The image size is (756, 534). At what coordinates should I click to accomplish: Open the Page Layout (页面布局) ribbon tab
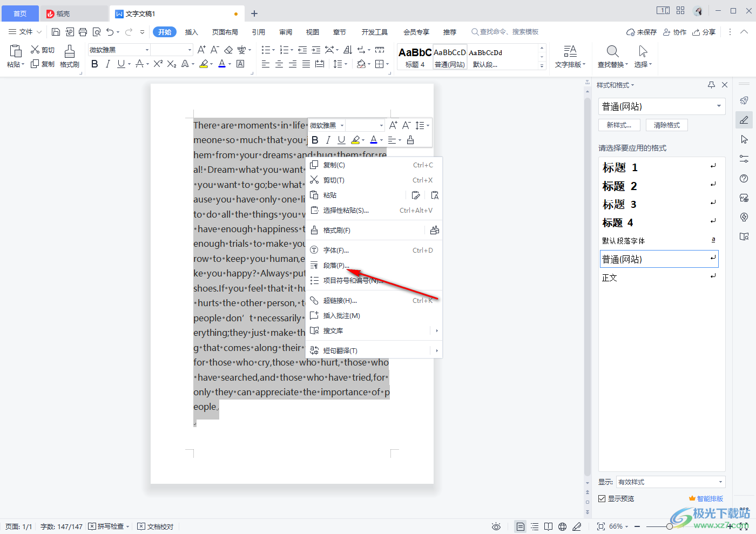click(x=225, y=32)
